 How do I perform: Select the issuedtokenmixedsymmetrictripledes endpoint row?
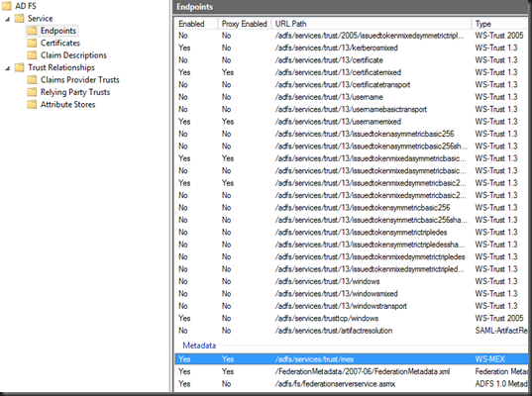(x=352, y=256)
